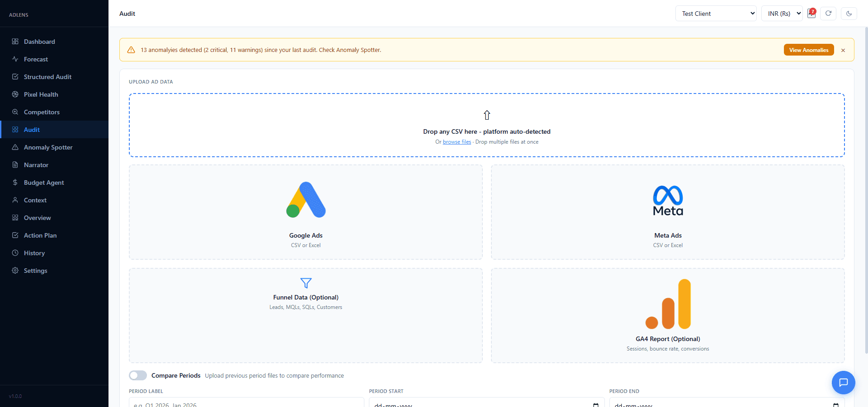Open notifications via the red badge icon
The width and height of the screenshot is (868, 407).
811,14
